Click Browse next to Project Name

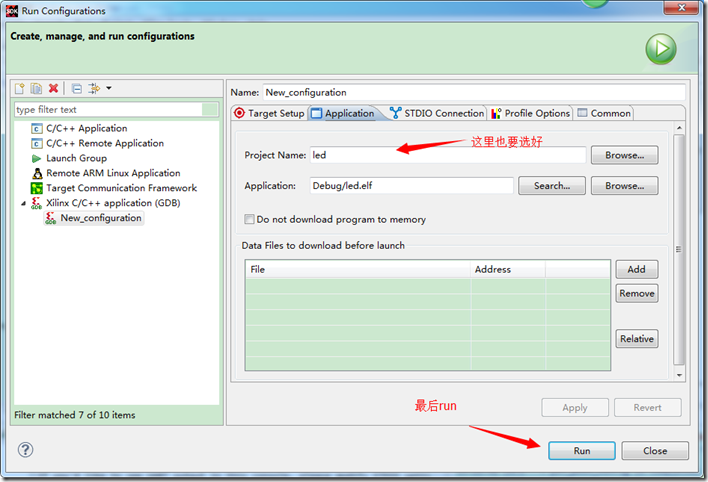coord(624,155)
